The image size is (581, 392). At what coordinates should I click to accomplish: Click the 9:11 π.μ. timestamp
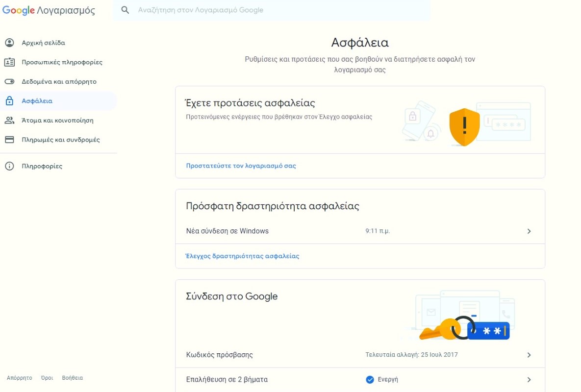coord(378,231)
